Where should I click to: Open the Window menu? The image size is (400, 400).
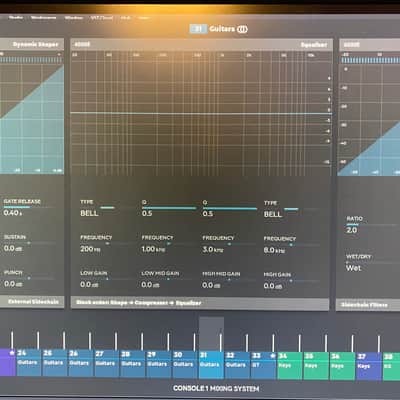point(74,18)
